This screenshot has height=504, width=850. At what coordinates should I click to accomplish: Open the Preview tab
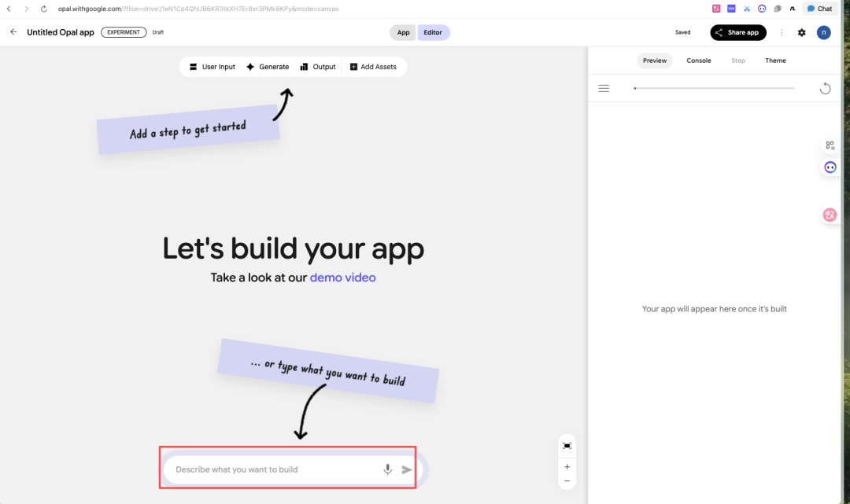[x=654, y=61]
